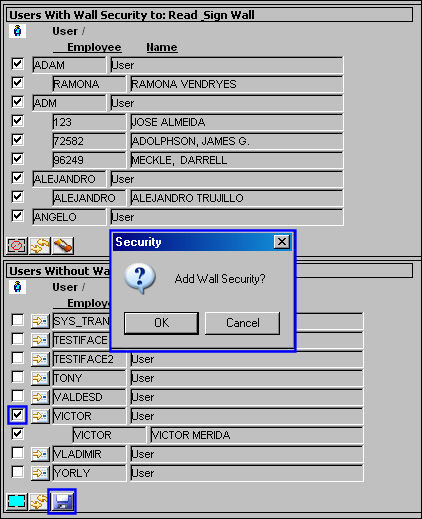422x519 pixels.
Task: Uncheck the ADAM user checkbox
Action: pos(17,64)
